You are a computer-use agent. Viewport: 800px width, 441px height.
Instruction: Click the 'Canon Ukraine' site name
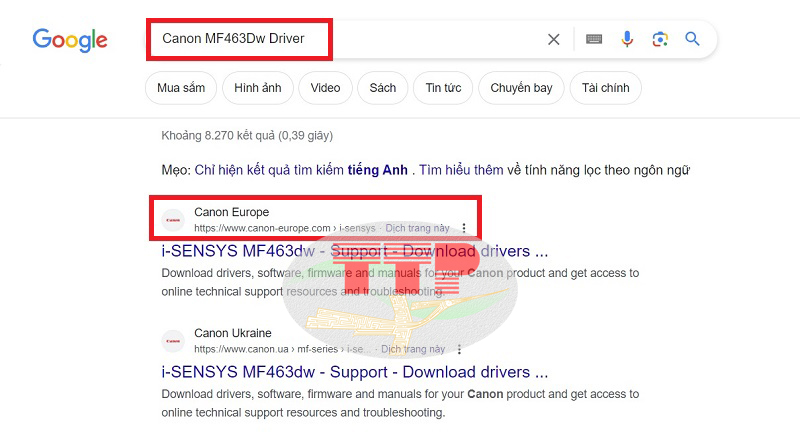tap(233, 333)
